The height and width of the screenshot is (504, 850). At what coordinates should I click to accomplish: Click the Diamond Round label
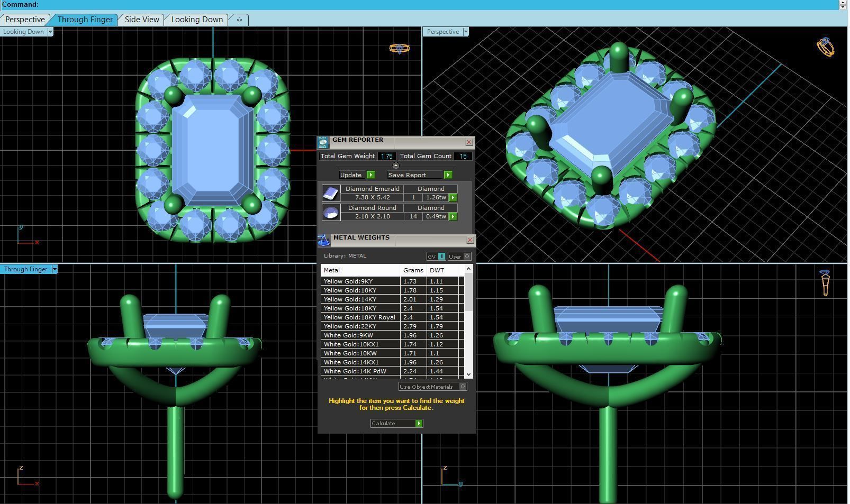(x=372, y=208)
